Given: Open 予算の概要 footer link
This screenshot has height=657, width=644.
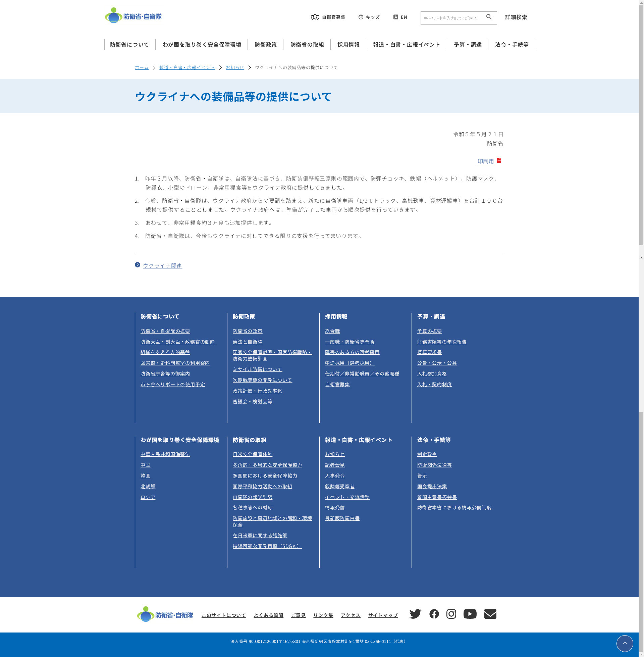Looking at the screenshot, I should pos(429,331).
